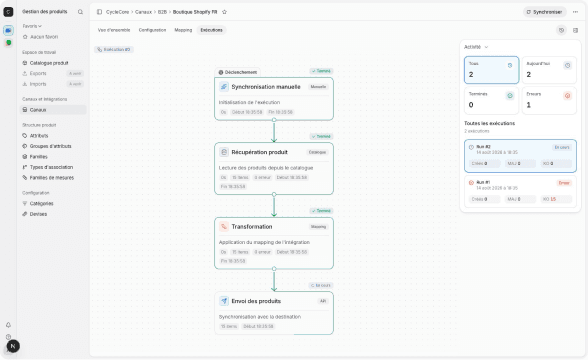Open Types d'association in sidebar
Viewport: 588px width, 360px height.
[x=52, y=167]
